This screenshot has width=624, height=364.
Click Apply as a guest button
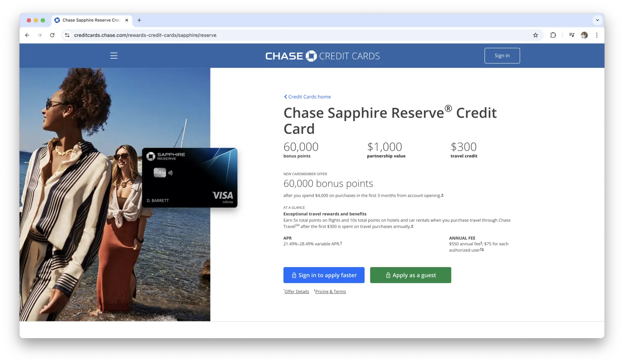click(410, 275)
